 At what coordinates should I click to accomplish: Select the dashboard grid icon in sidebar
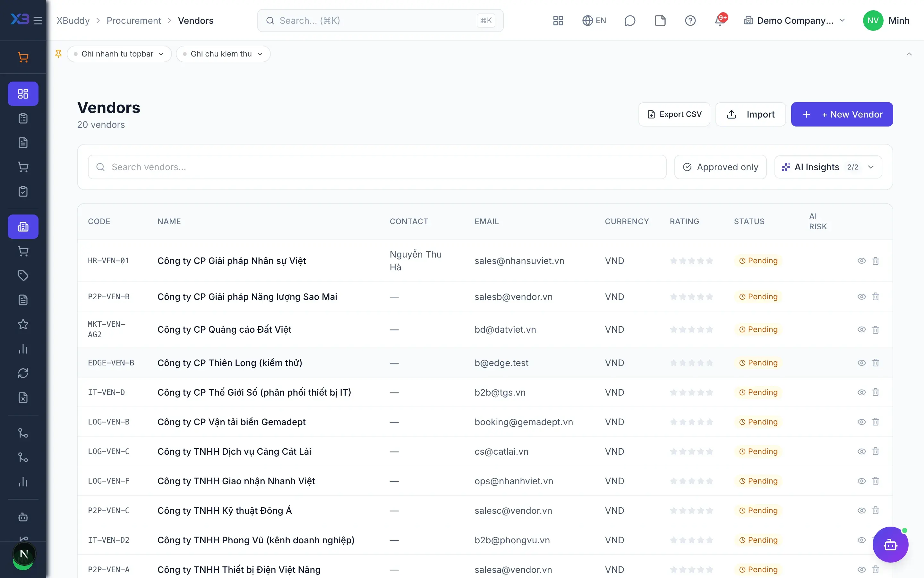23,94
